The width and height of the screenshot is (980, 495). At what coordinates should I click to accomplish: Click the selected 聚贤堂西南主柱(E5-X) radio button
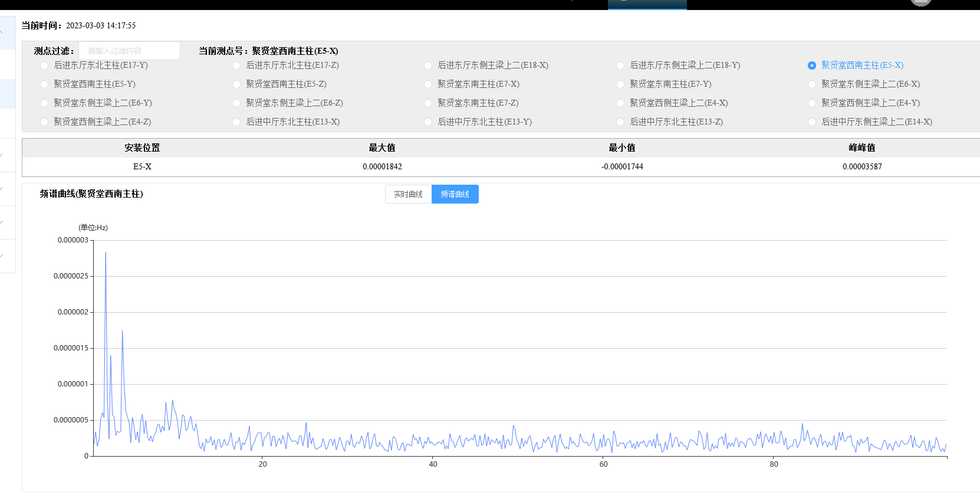click(812, 65)
